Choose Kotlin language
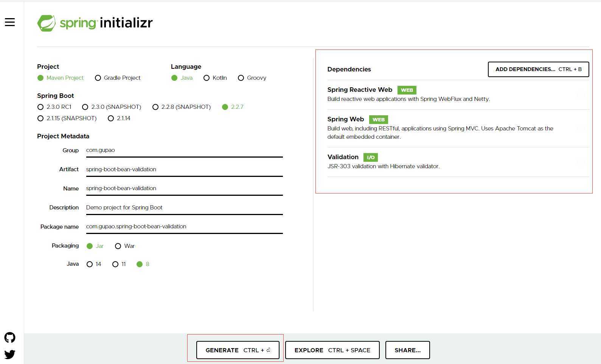This screenshot has width=601, height=364. pos(215,78)
